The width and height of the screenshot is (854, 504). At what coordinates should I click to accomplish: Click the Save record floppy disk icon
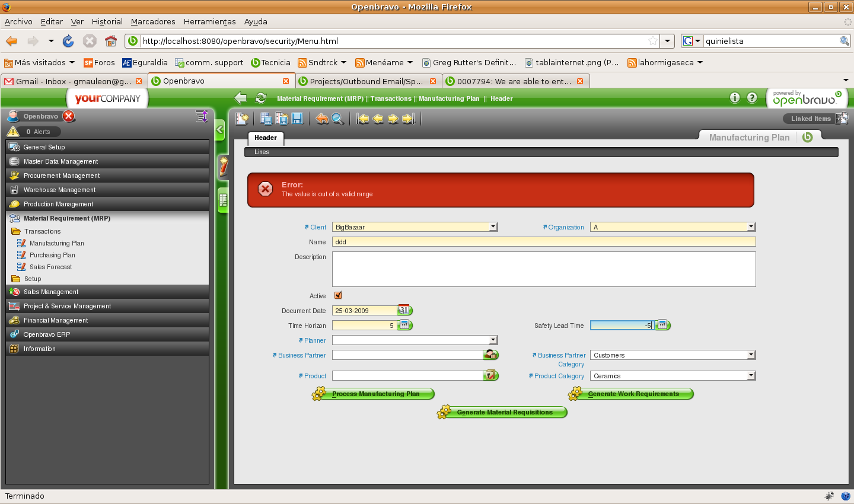298,119
